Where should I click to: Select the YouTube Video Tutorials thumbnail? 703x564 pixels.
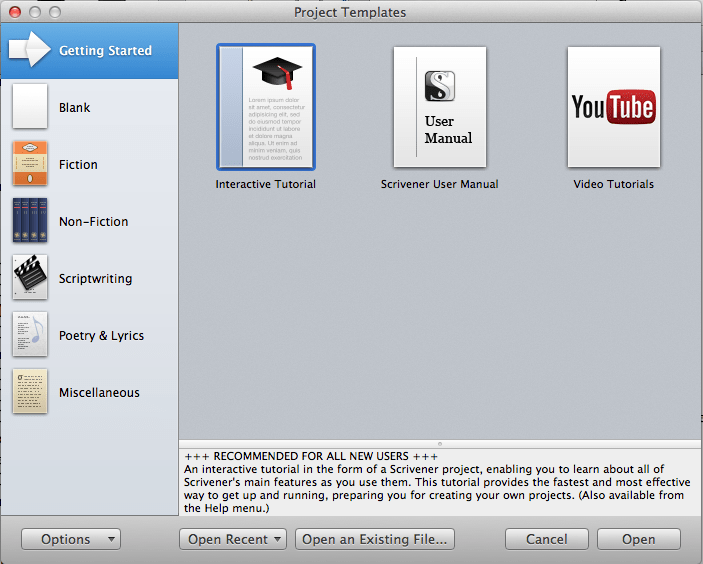click(614, 107)
